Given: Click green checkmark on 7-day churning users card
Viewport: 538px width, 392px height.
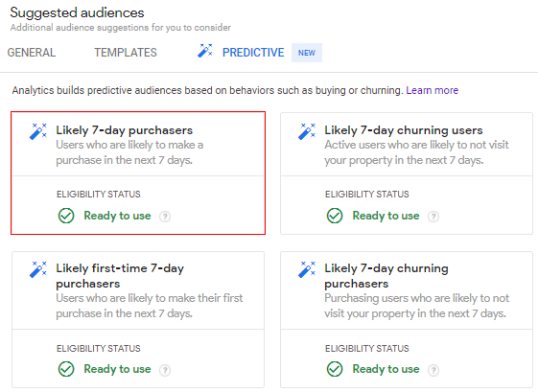Looking at the screenshot, I should click(335, 216).
